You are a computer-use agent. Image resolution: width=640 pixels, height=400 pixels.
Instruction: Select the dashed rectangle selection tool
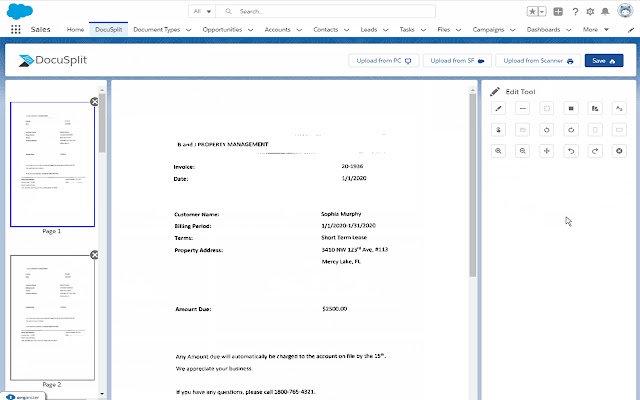547,109
